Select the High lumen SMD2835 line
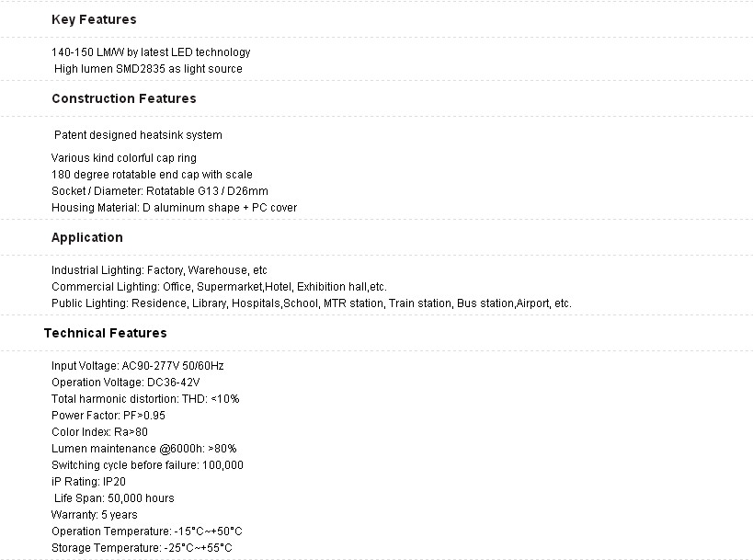The height and width of the screenshot is (560, 753). (x=148, y=69)
